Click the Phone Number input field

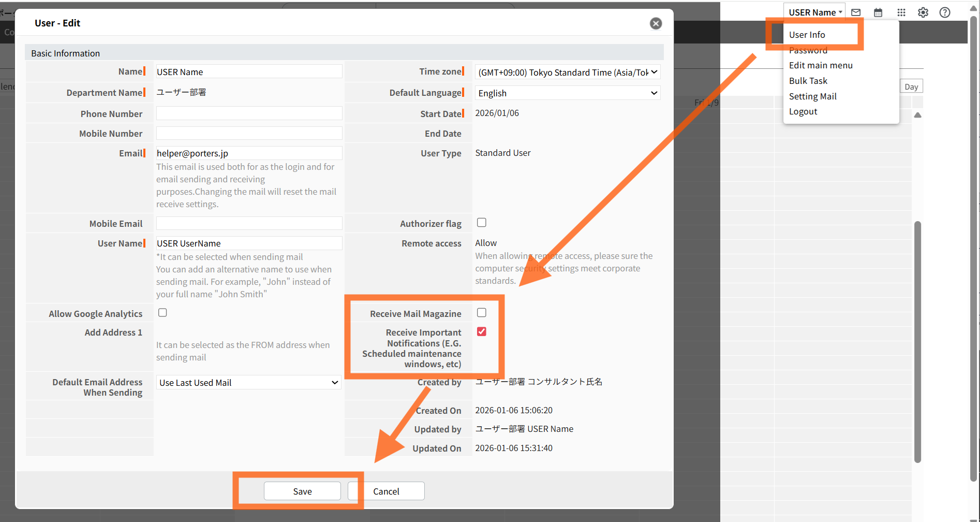click(249, 114)
